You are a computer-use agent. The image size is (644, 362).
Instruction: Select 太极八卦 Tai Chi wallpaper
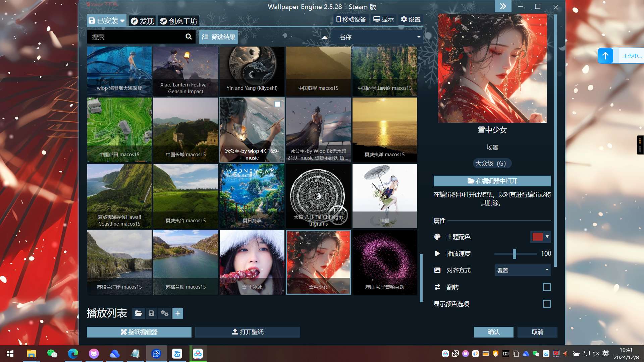coord(318,196)
